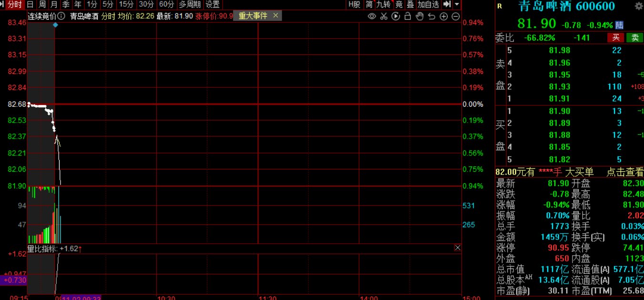Open the 多周期 multi-period view

190,4
